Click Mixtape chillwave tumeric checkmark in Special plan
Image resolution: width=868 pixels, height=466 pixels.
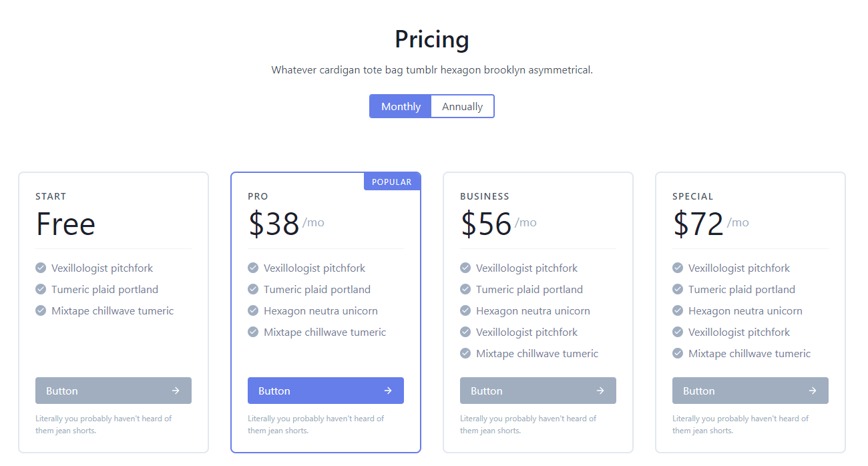(678, 353)
